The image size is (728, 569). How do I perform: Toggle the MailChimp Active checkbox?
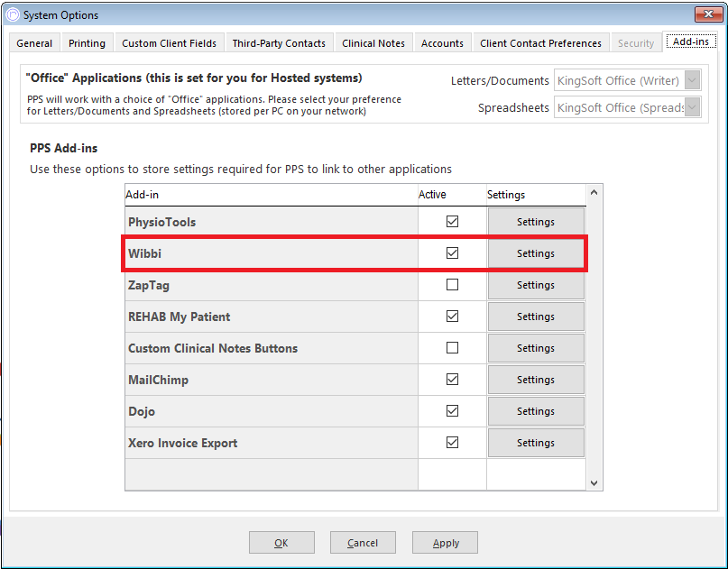(452, 379)
